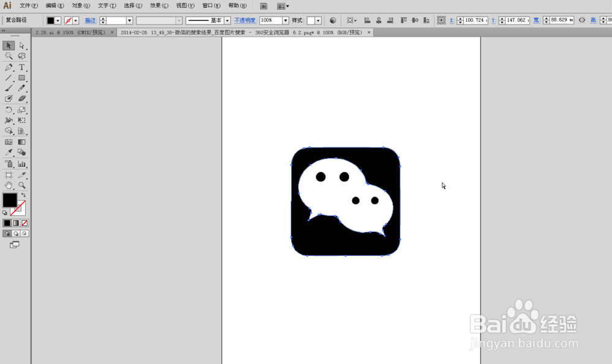Select the Paintbrush tool
Screen dimensions: 612x364
tap(9, 88)
